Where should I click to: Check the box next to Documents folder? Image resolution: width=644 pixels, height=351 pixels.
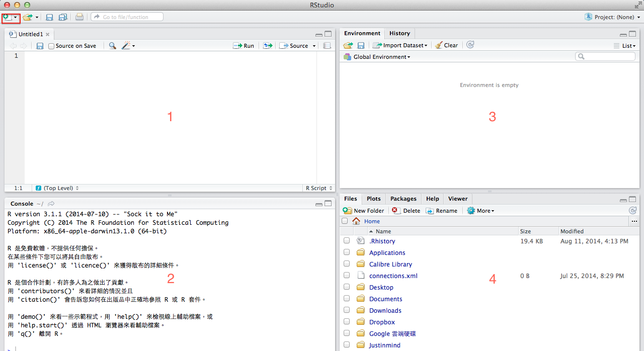[x=347, y=299]
